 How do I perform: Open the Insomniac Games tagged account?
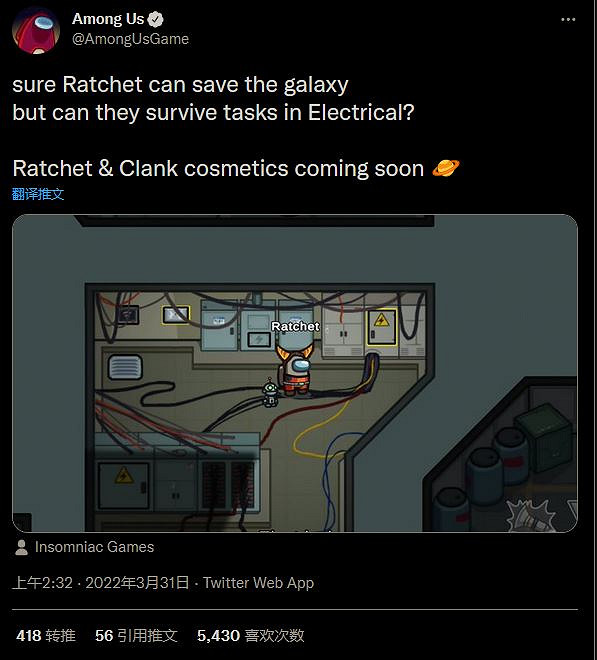(94, 547)
